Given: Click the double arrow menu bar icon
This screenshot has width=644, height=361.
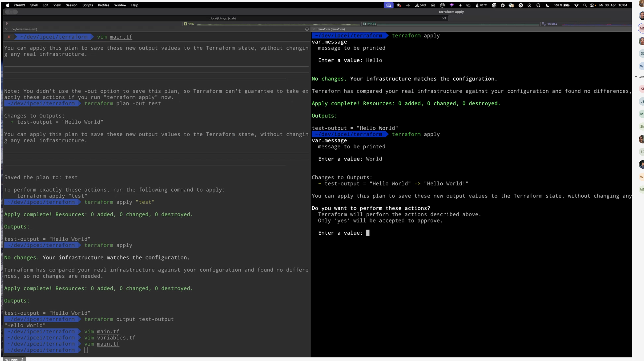Looking at the screenshot, I should point(408,5).
